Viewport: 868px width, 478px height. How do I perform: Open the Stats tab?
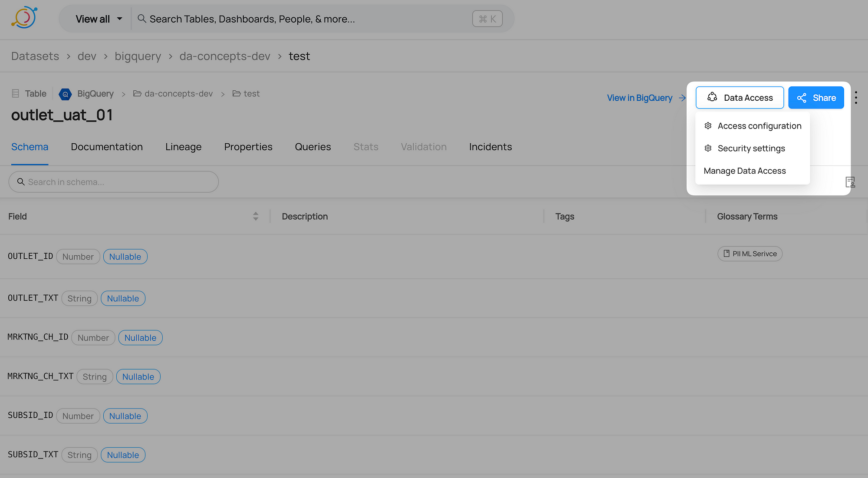coord(366,147)
